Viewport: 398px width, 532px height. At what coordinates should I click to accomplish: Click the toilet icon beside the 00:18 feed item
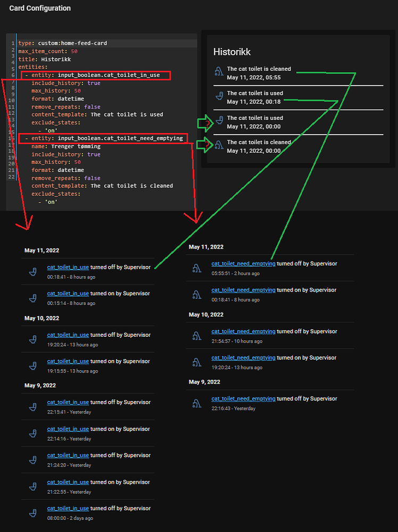218,97
